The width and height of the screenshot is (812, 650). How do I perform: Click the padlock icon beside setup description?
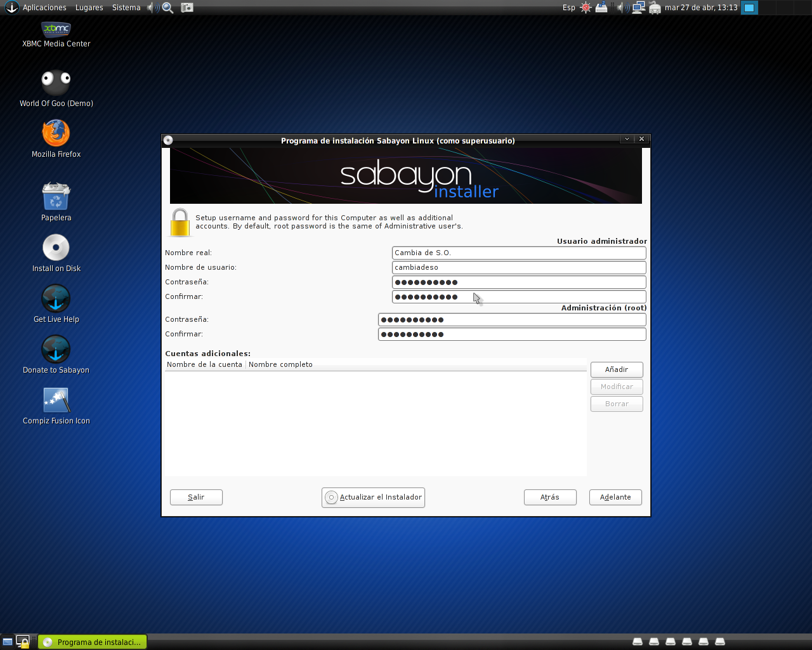click(180, 222)
